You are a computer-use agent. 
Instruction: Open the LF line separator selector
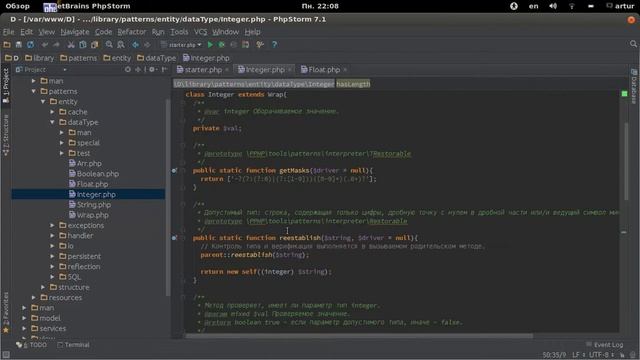(x=579, y=355)
